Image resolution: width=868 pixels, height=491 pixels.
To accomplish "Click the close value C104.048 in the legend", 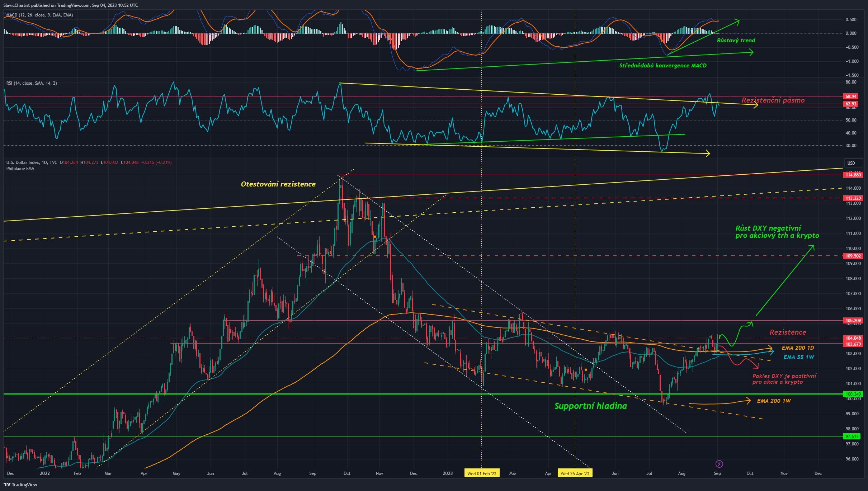I will [130, 162].
